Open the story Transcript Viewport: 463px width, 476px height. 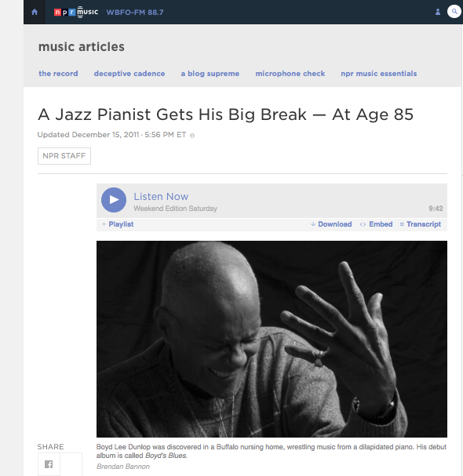(x=420, y=224)
